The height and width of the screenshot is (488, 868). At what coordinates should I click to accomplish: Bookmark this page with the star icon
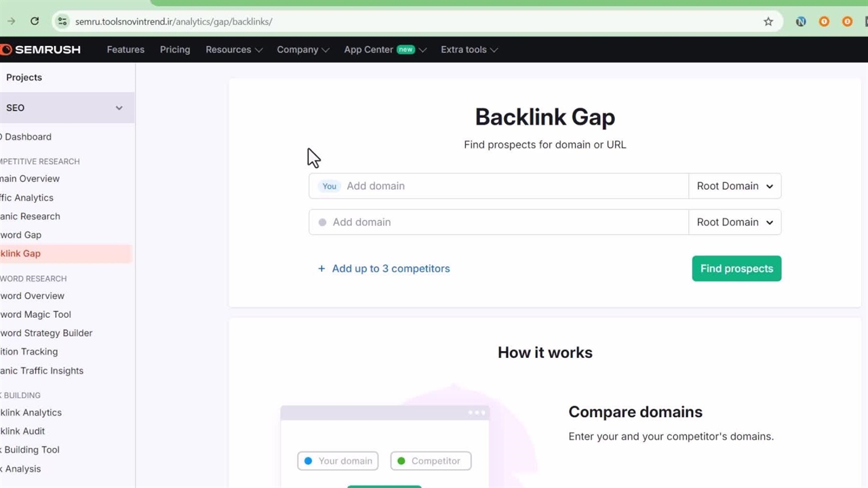click(x=768, y=22)
